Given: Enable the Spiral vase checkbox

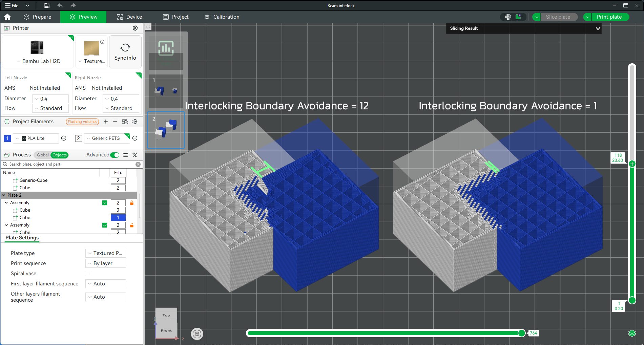Looking at the screenshot, I should point(88,274).
